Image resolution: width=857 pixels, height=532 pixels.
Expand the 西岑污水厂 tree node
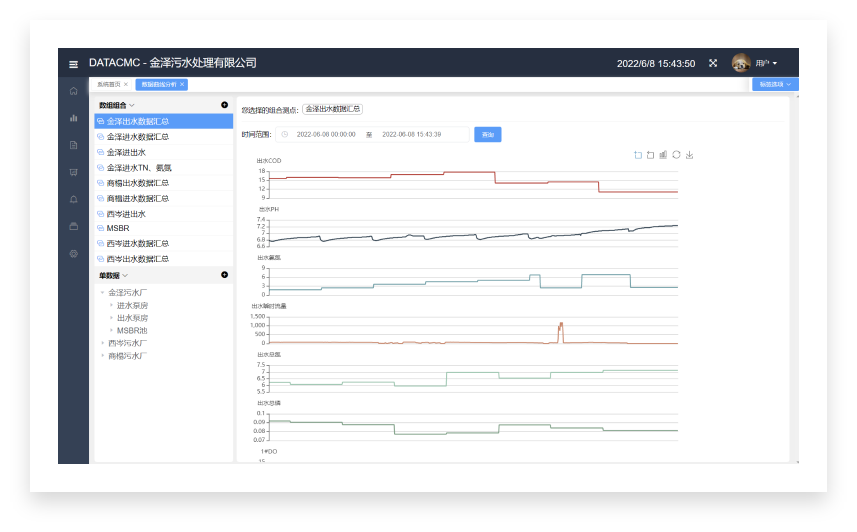[102, 343]
